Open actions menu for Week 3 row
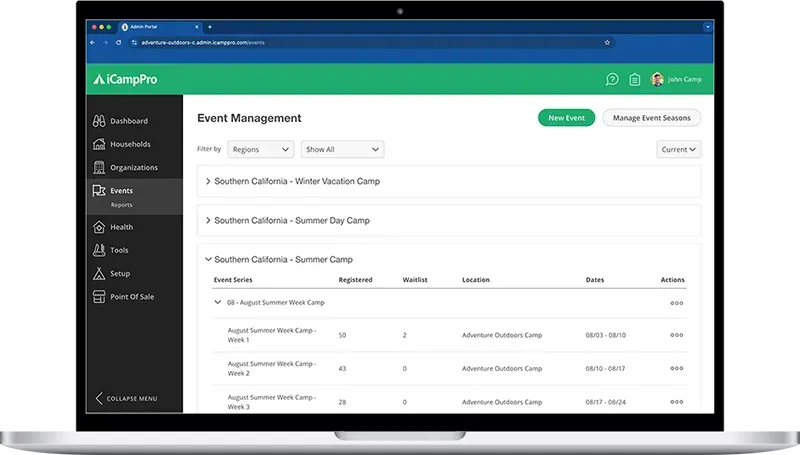Image resolution: width=800 pixels, height=455 pixels. click(x=677, y=402)
